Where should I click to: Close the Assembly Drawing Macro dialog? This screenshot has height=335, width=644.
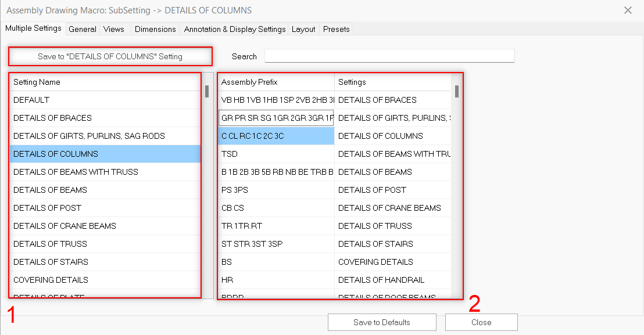click(x=628, y=10)
